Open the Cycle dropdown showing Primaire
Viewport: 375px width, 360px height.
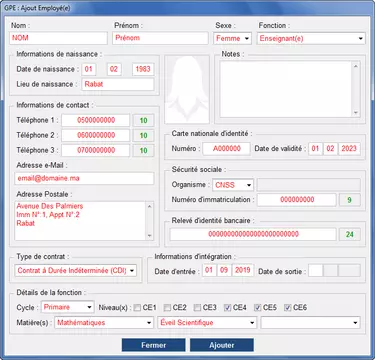pos(68,307)
